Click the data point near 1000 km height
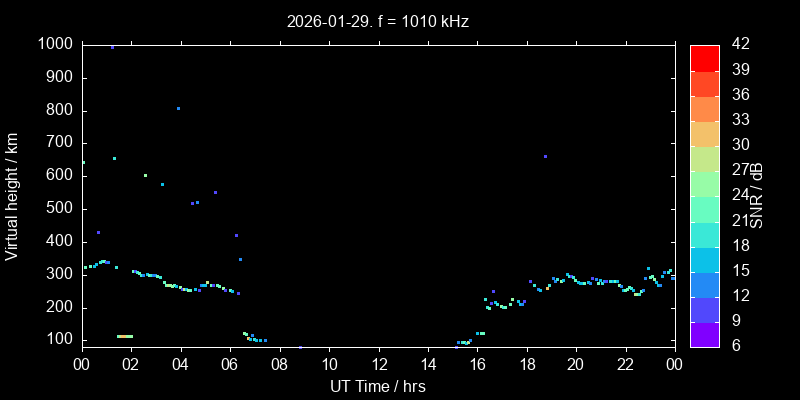The image size is (800, 400). (x=112, y=47)
